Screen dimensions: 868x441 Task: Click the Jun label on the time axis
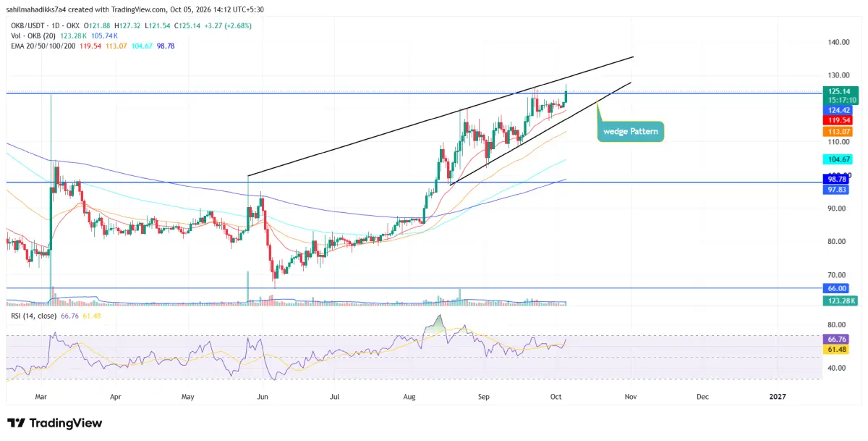(263, 397)
